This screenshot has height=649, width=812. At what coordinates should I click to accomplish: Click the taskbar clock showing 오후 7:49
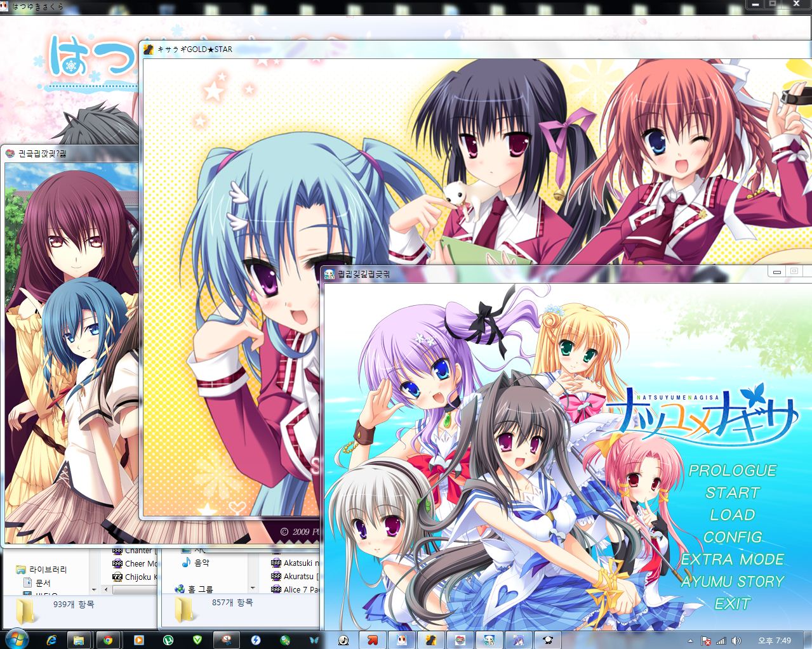coord(775,641)
